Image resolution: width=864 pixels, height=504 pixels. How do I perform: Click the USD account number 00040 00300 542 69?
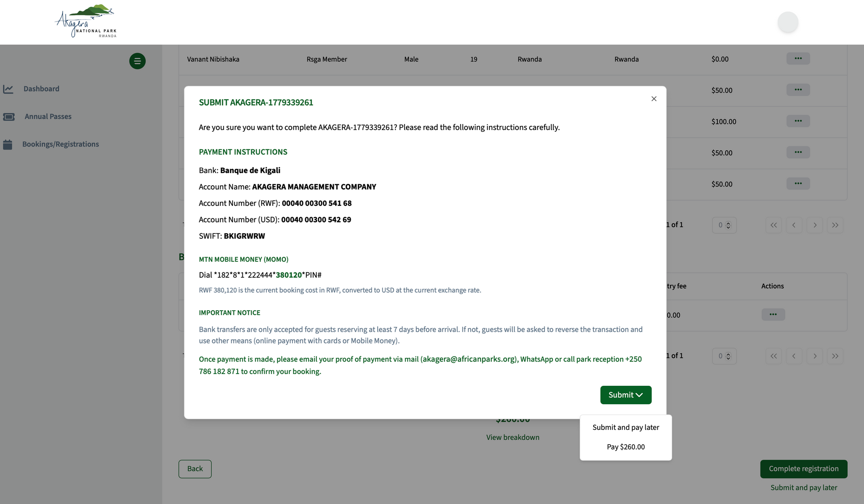[316, 220]
